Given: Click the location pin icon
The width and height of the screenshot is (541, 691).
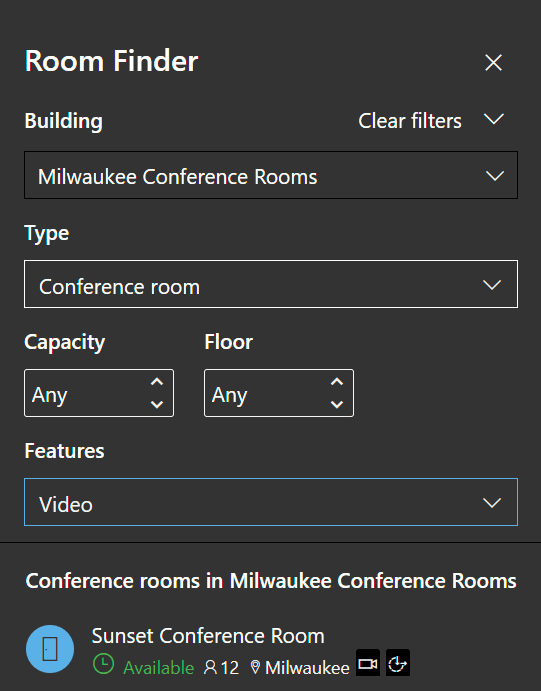Looking at the screenshot, I should coord(255,667).
